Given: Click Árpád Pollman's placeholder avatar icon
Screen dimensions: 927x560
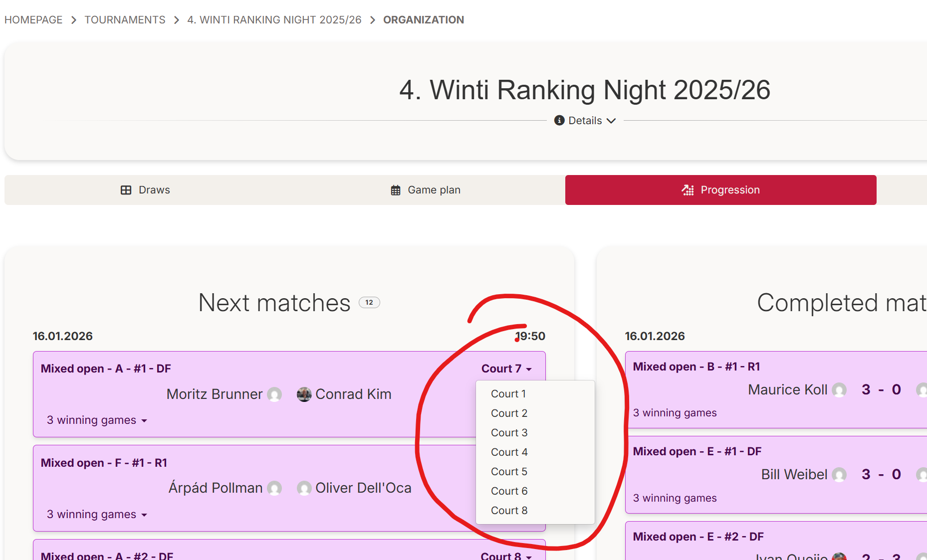Looking at the screenshot, I should (x=274, y=488).
